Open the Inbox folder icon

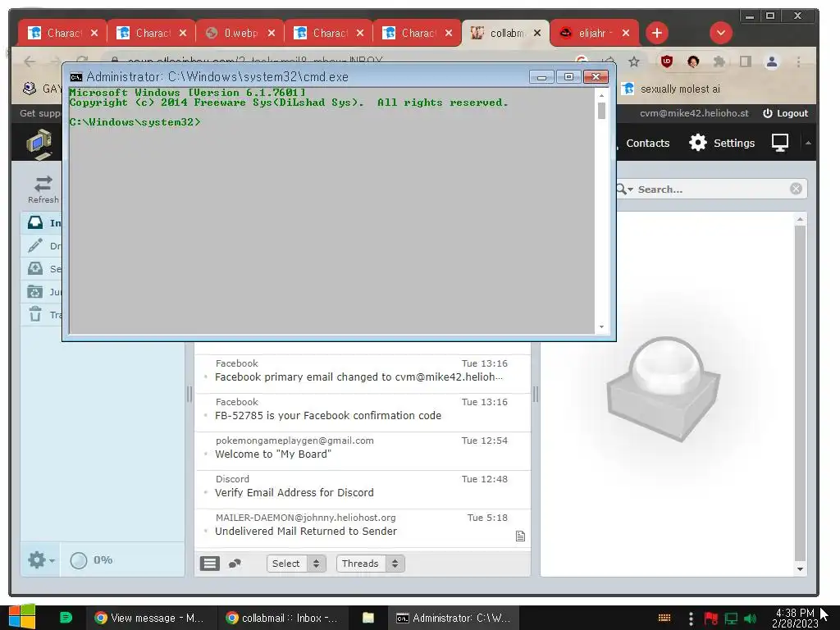coord(35,223)
